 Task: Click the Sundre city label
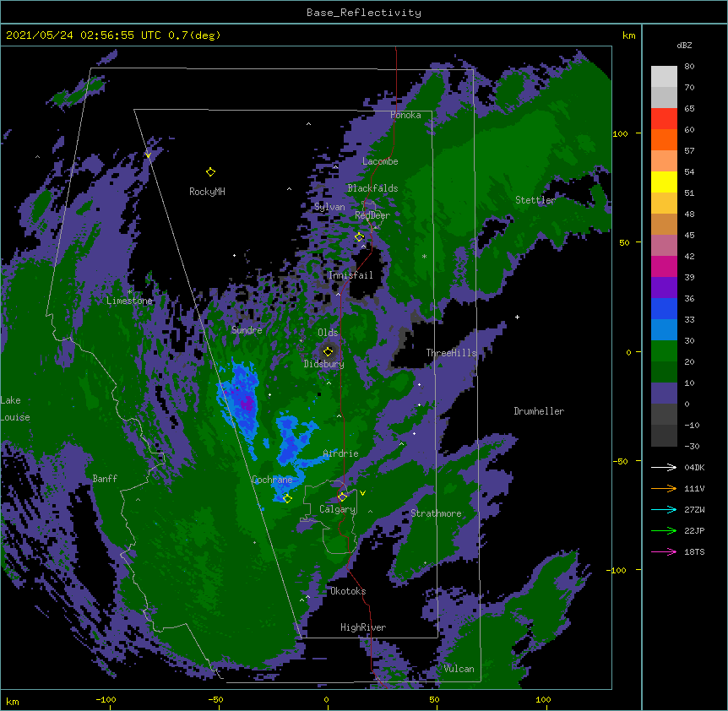(247, 330)
